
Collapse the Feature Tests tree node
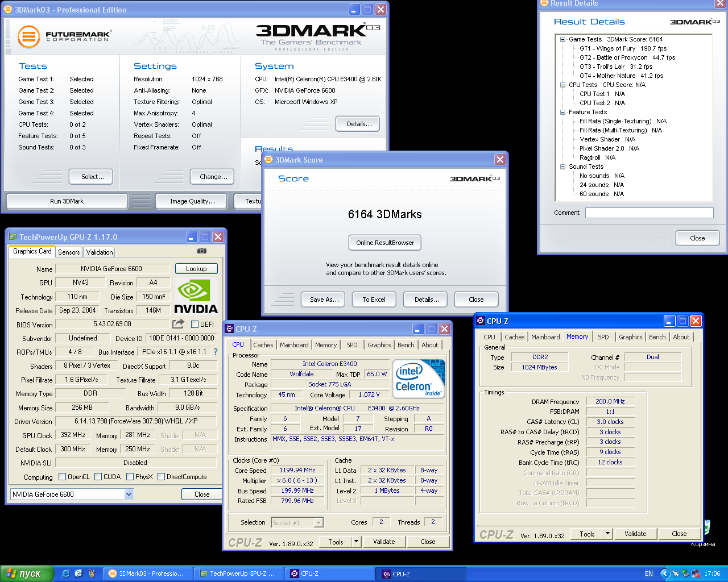click(562, 112)
